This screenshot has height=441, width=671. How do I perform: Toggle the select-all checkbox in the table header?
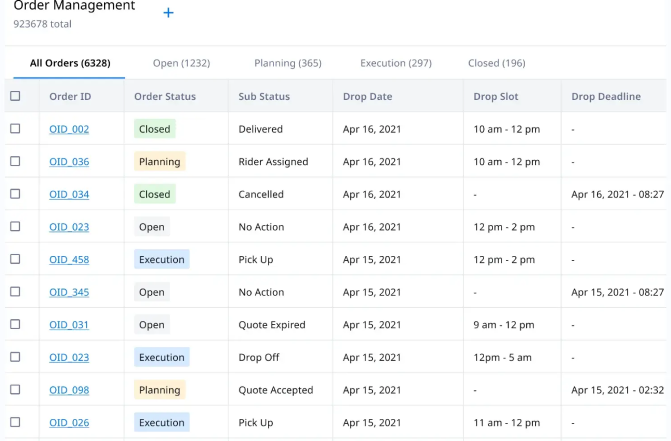15,97
